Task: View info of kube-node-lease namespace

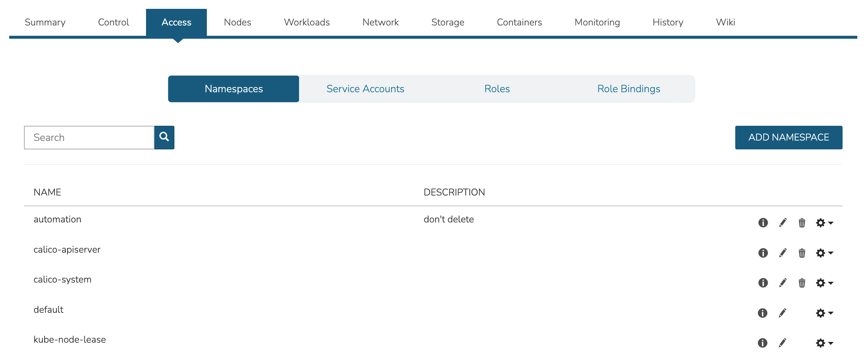Action: [763, 343]
